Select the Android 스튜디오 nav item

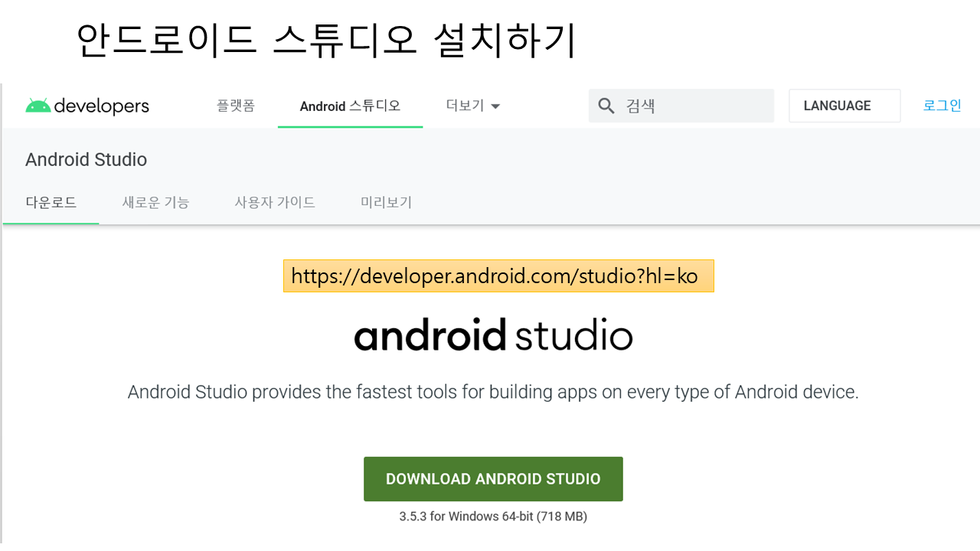pos(350,106)
